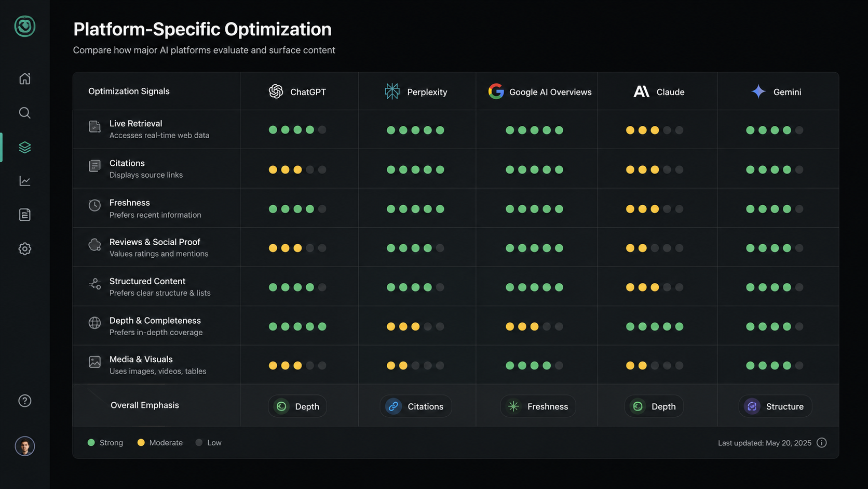Click the Low legend dot
This screenshot has width=868, height=489.
point(199,443)
